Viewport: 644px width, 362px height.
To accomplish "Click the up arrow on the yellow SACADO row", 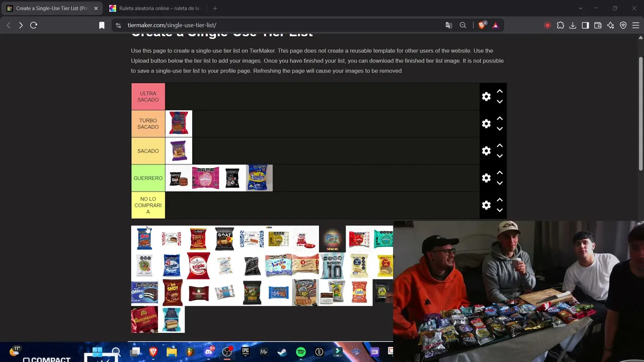I will [x=500, y=146].
